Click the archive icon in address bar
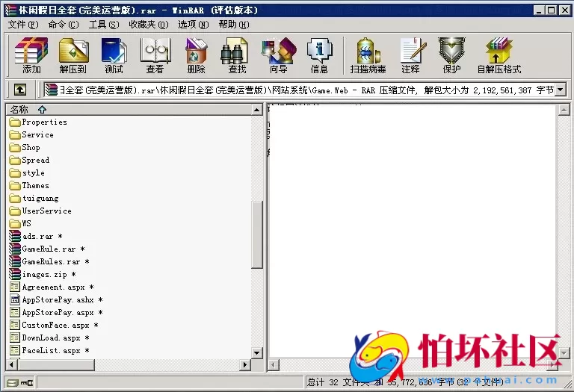Screen dimensions: 574x392 click(x=52, y=90)
